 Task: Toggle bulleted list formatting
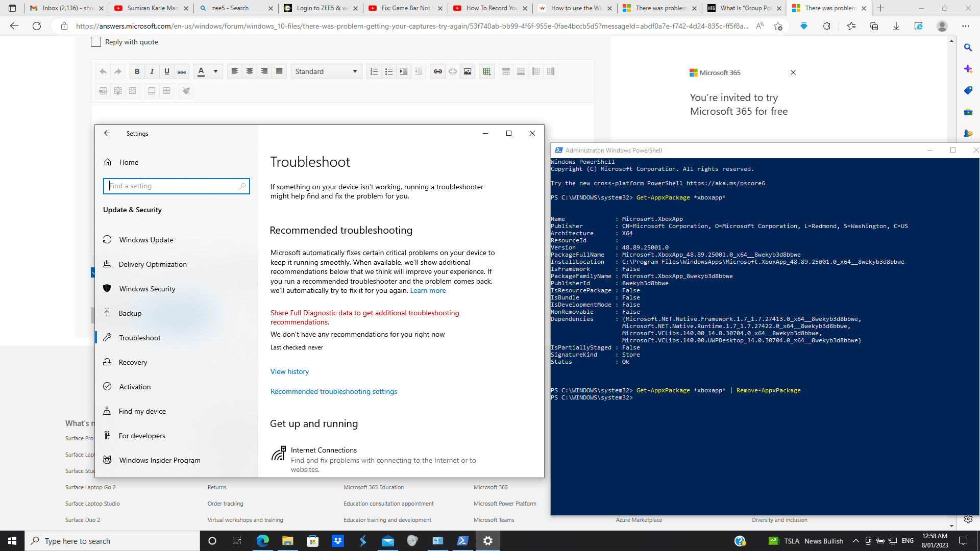click(388, 71)
